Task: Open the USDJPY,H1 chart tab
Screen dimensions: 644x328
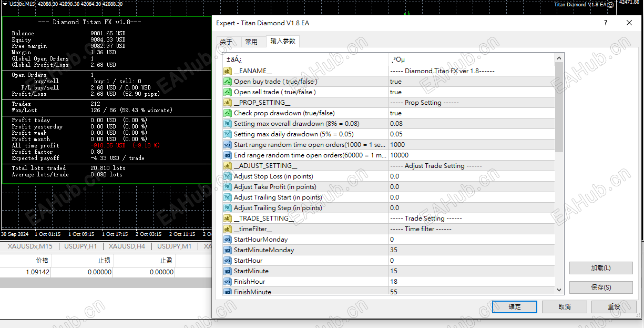Action: [x=80, y=246]
